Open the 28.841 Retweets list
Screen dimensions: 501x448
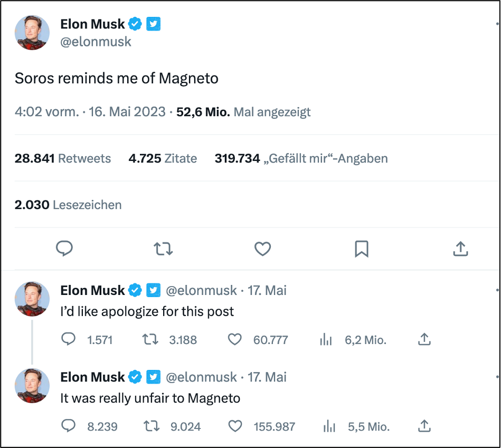click(63, 158)
